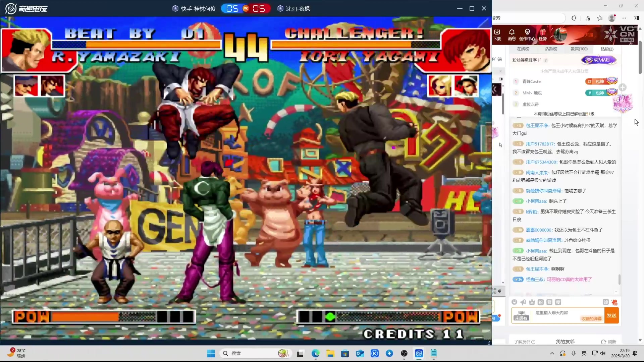Click the question mark next to 粉丝等级排序
Screen dimensions: 644x362
pyautogui.click(x=546, y=60)
